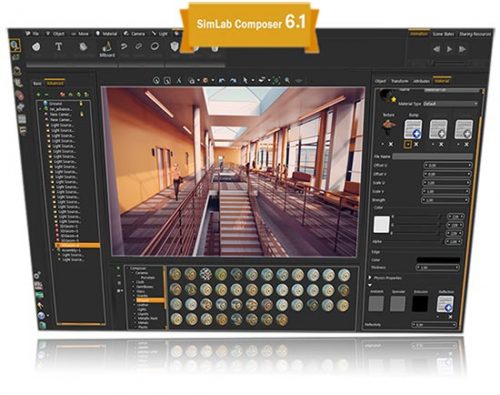Select the torus ring icon in the ribbon
Screen dimensions: 500x395
pos(155,46)
